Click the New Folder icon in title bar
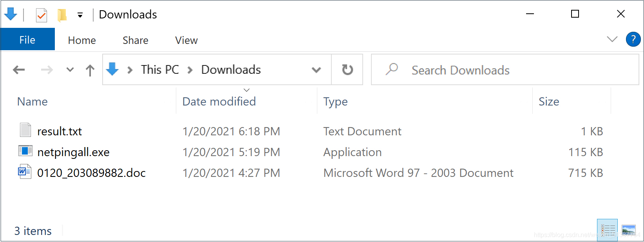Screen dimensions: 644x242 [62, 15]
